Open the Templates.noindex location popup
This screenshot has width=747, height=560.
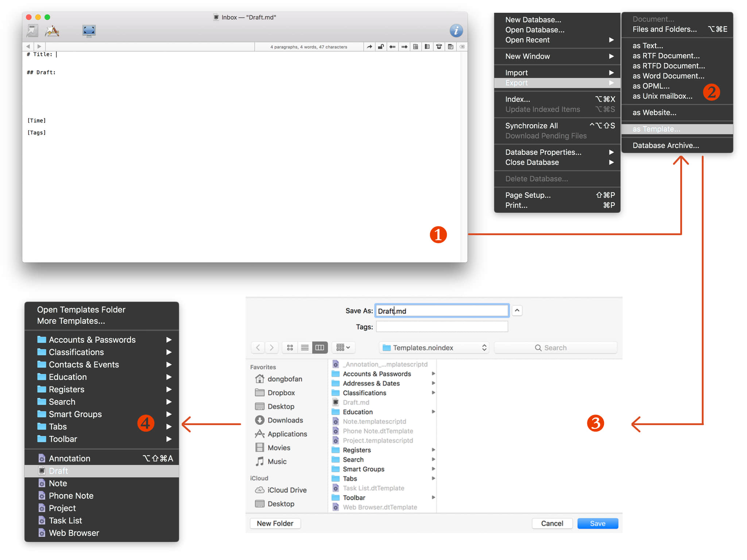pyautogui.click(x=434, y=347)
